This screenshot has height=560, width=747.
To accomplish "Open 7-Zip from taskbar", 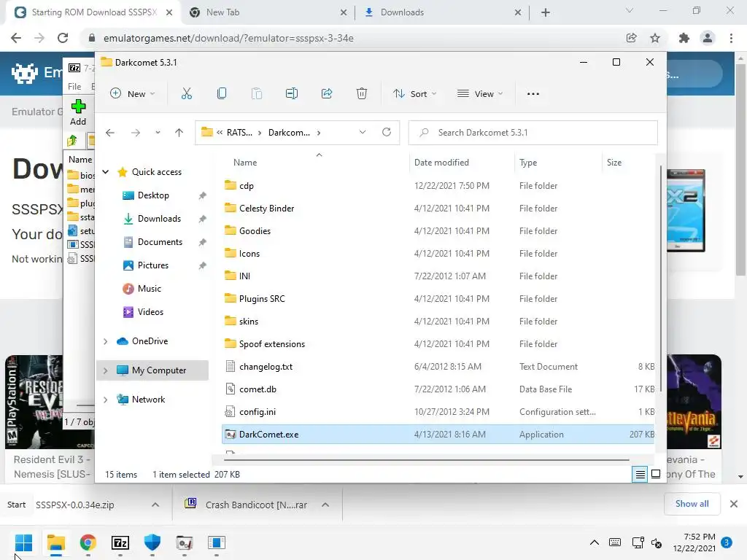I will (120, 542).
